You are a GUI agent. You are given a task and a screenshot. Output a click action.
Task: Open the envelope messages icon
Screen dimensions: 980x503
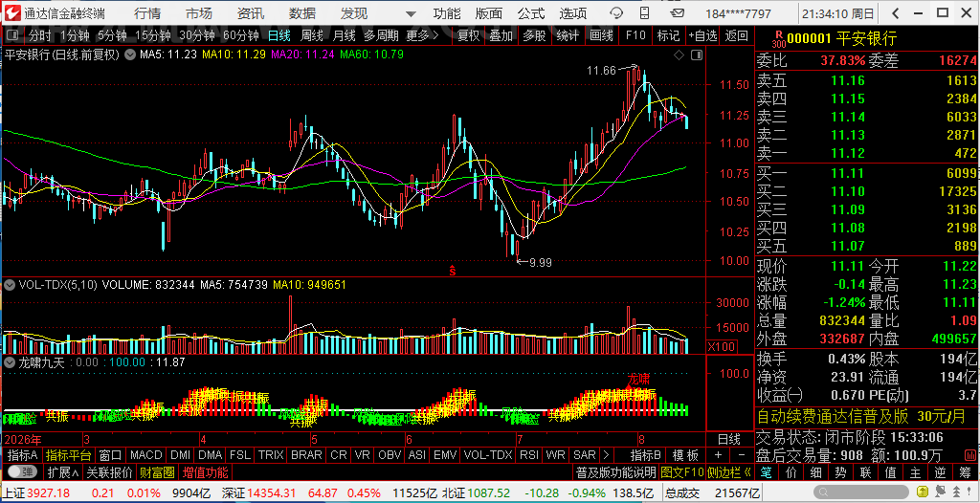click(677, 13)
